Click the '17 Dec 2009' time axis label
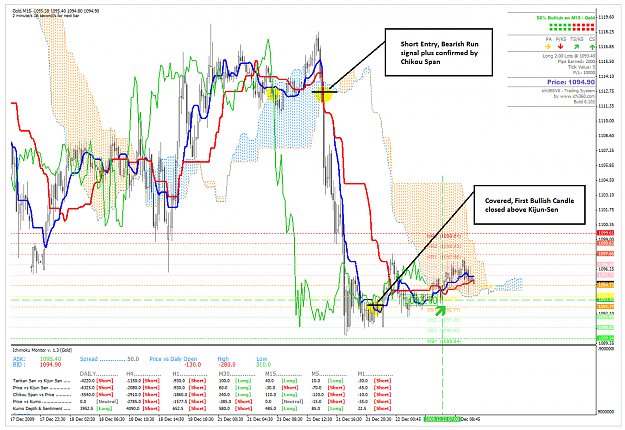Viewport: 625px width, 430px height. pos(22,419)
